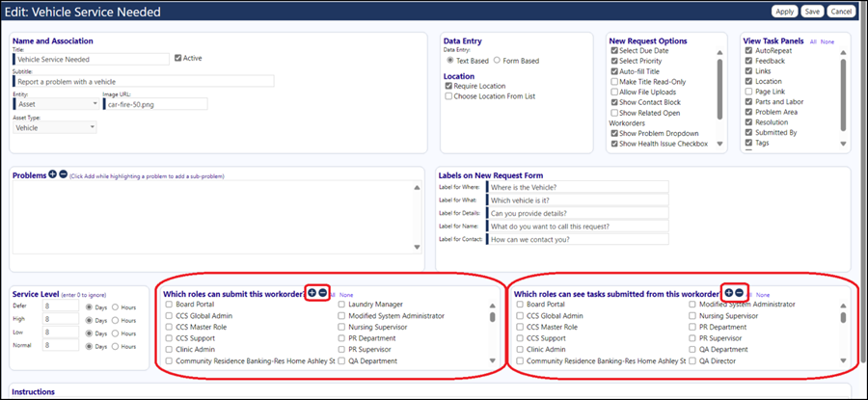
Task: Toggle Show Contact Block option
Action: click(x=614, y=102)
